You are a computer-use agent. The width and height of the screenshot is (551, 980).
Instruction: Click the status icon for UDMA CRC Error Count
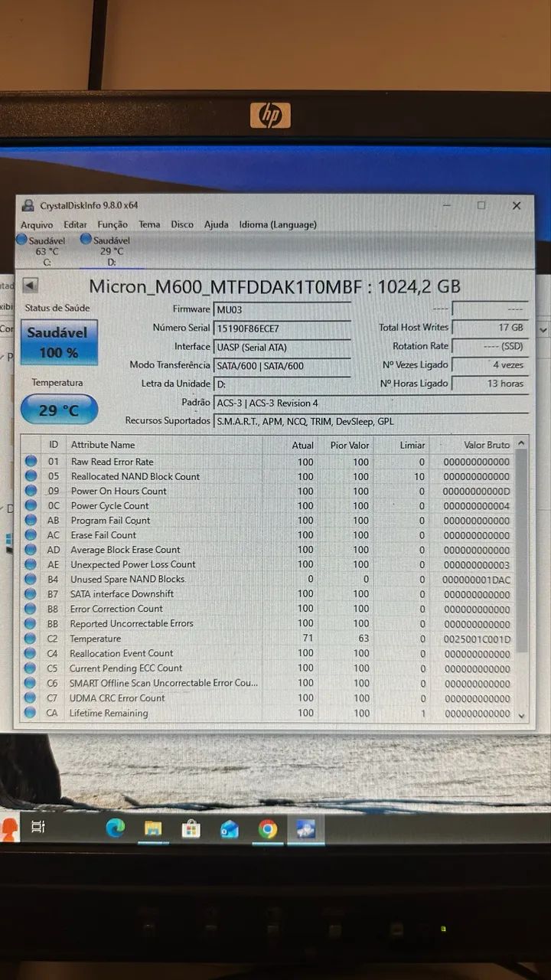pos(31,697)
